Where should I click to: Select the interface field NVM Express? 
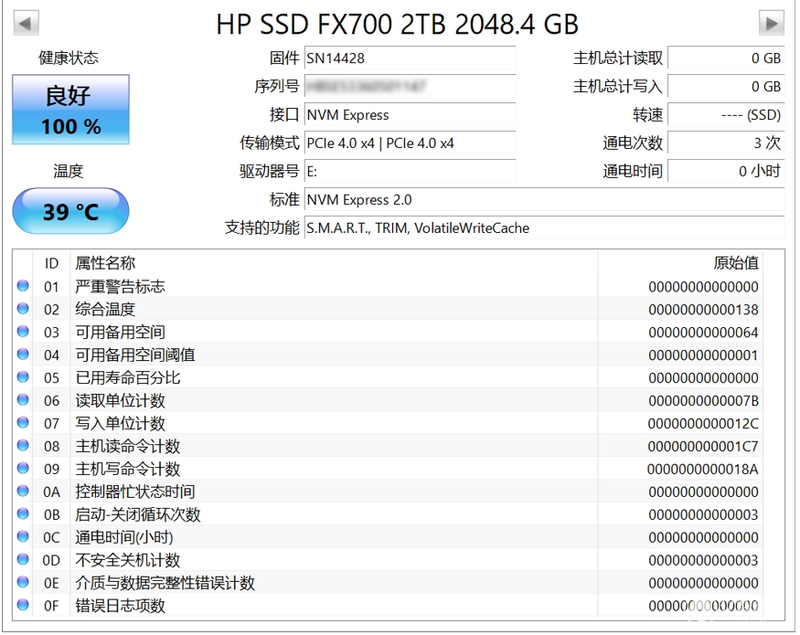[410, 115]
